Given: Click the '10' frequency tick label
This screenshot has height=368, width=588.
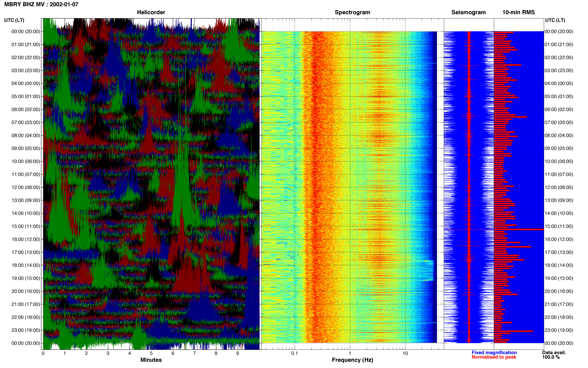Looking at the screenshot, I should pos(405,353).
